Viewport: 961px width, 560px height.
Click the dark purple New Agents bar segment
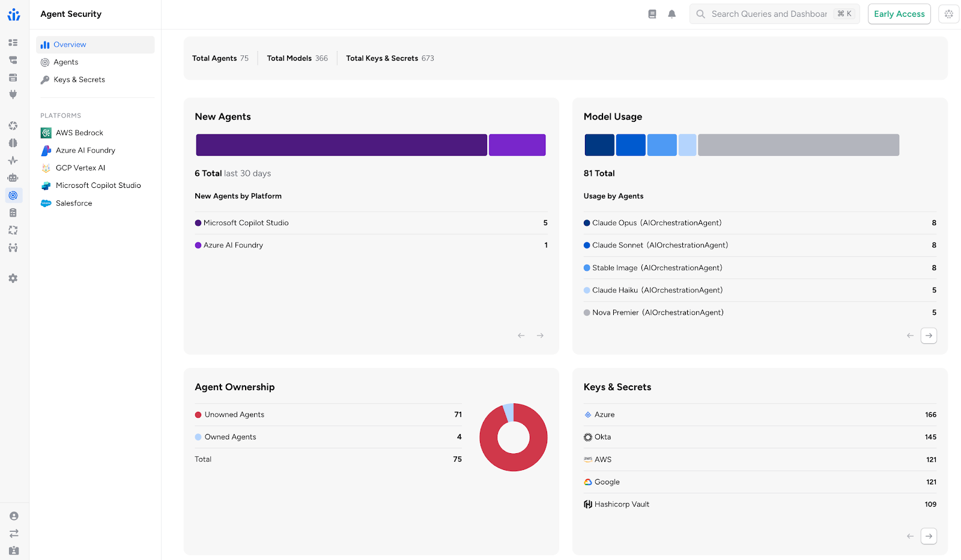pyautogui.click(x=341, y=145)
